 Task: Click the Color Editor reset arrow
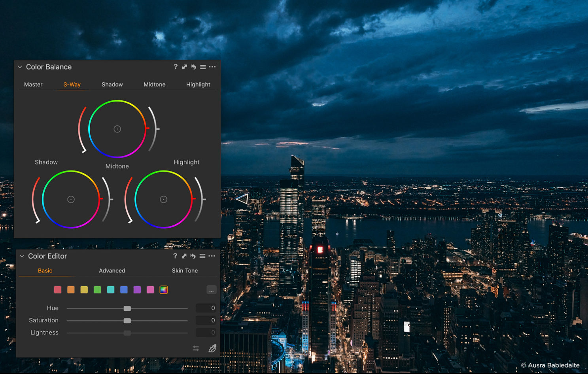pyautogui.click(x=193, y=256)
